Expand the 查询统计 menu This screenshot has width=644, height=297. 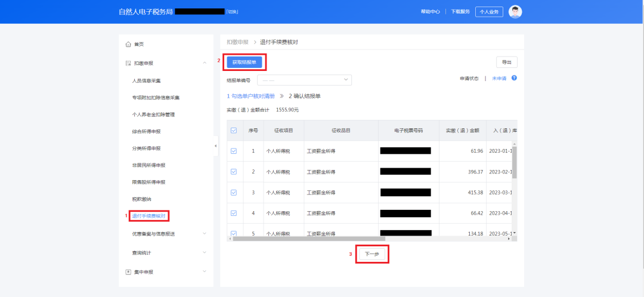tap(205, 253)
